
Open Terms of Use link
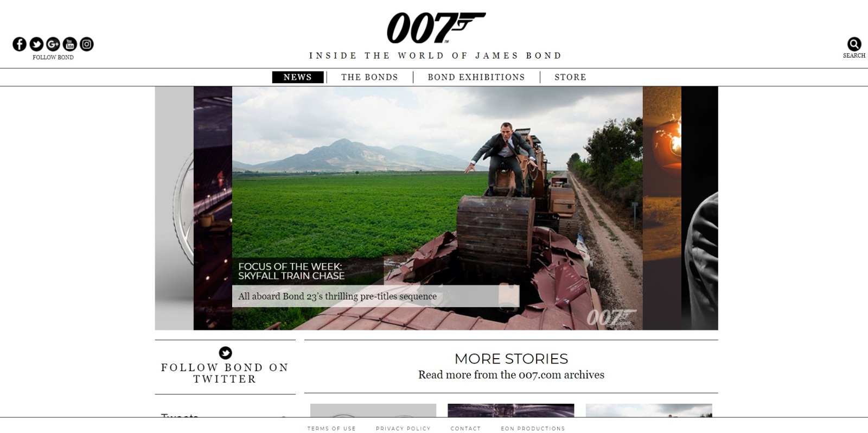click(x=331, y=429)
